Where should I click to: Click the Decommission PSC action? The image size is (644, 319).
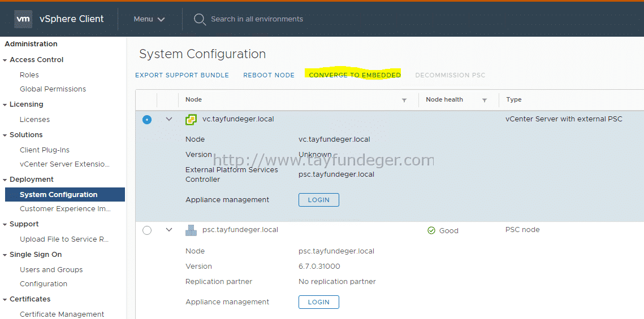(x=450, y=75)
